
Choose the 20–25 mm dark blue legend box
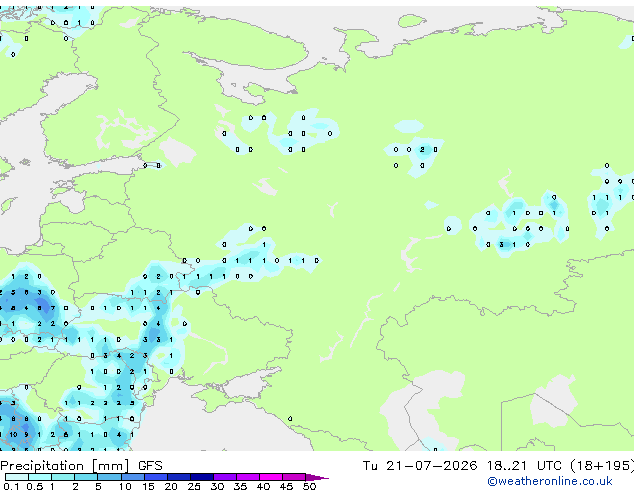178,477
